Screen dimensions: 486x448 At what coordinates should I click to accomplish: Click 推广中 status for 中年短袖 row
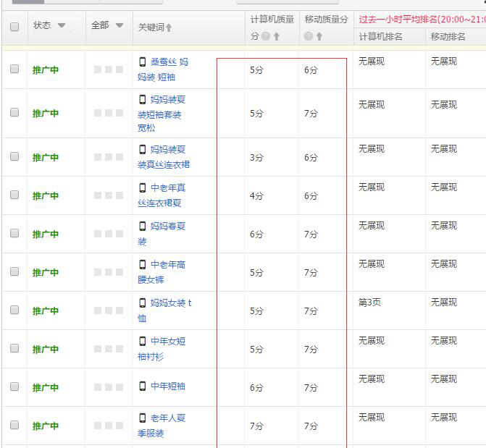click(46, 388)
